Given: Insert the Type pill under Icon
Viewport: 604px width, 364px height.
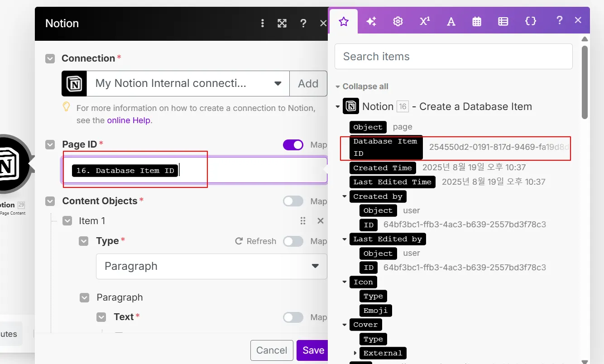Looking at the screenshot, I should [x=373, y=296].
